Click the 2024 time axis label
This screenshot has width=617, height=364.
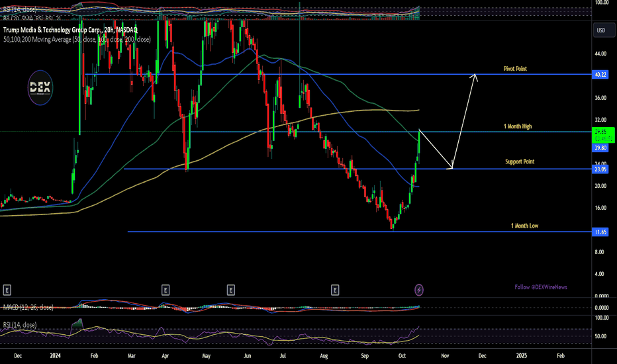point(55,356)
